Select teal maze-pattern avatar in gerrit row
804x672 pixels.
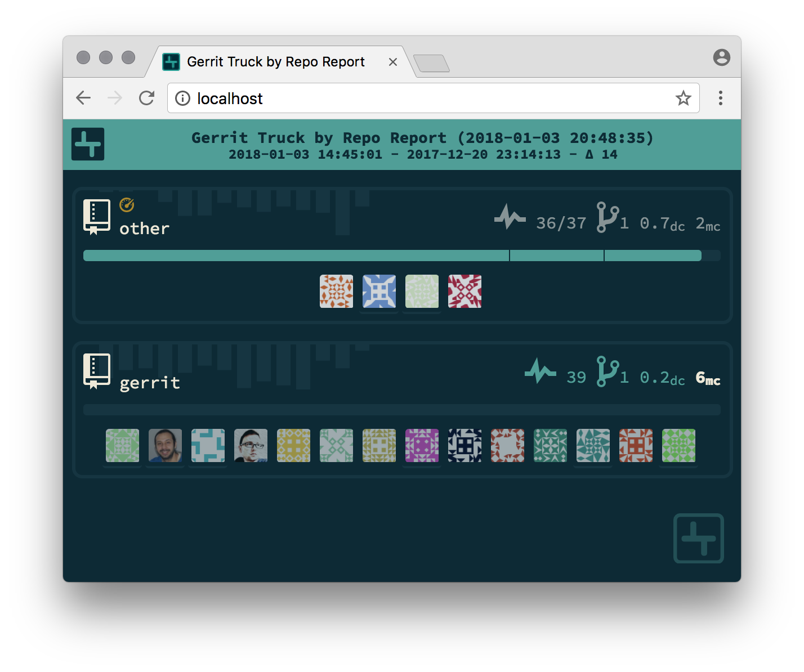tap(208, 446)
